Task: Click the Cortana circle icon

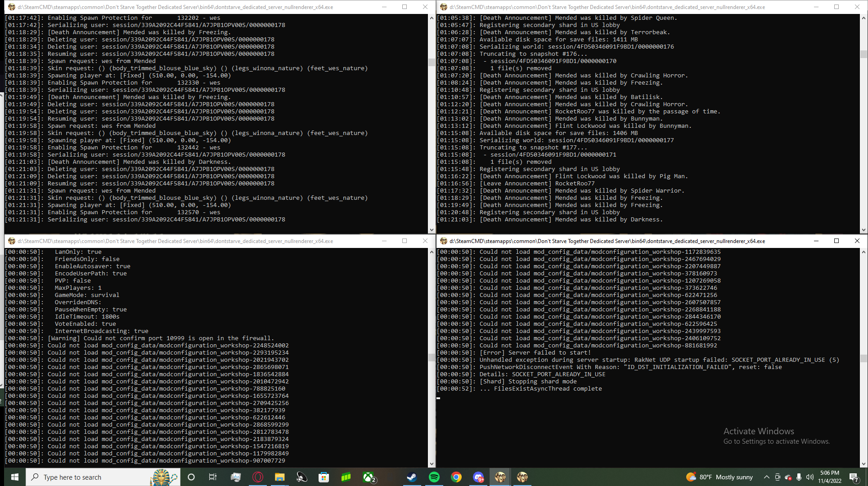Action: coord(191,477)
